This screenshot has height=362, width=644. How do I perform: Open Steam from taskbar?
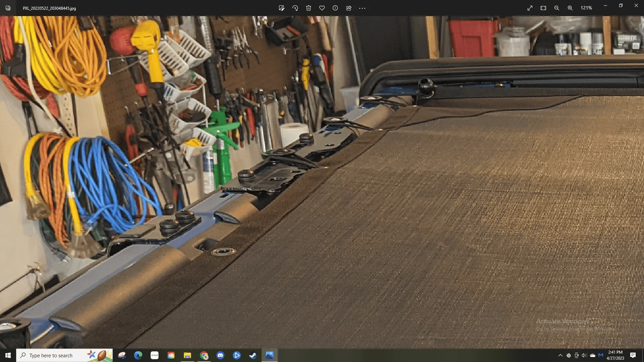[253, 355]
